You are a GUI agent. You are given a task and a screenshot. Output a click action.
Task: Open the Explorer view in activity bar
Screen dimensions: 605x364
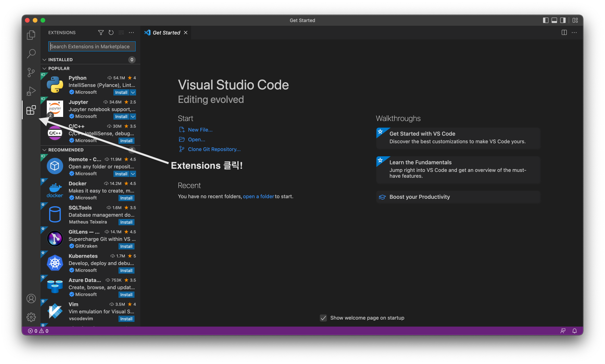(x=31, y=35)
